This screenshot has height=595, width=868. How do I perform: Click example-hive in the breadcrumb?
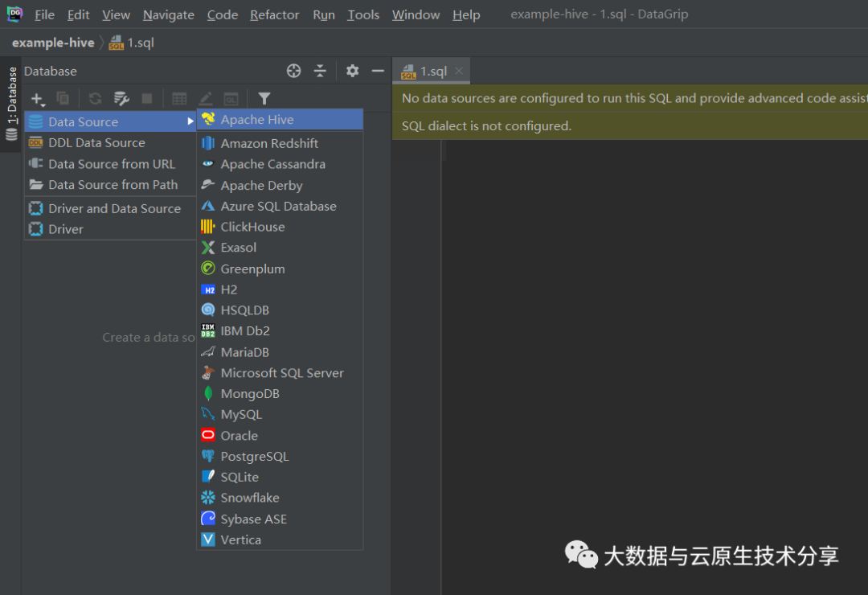tap(53, 43)
